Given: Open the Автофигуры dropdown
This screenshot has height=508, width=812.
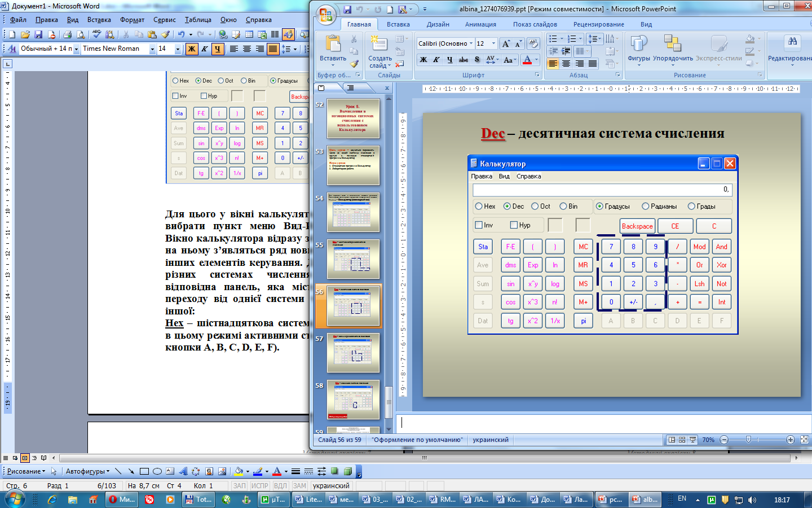Looking at the screenshot, I should click(x=87, y=471).
